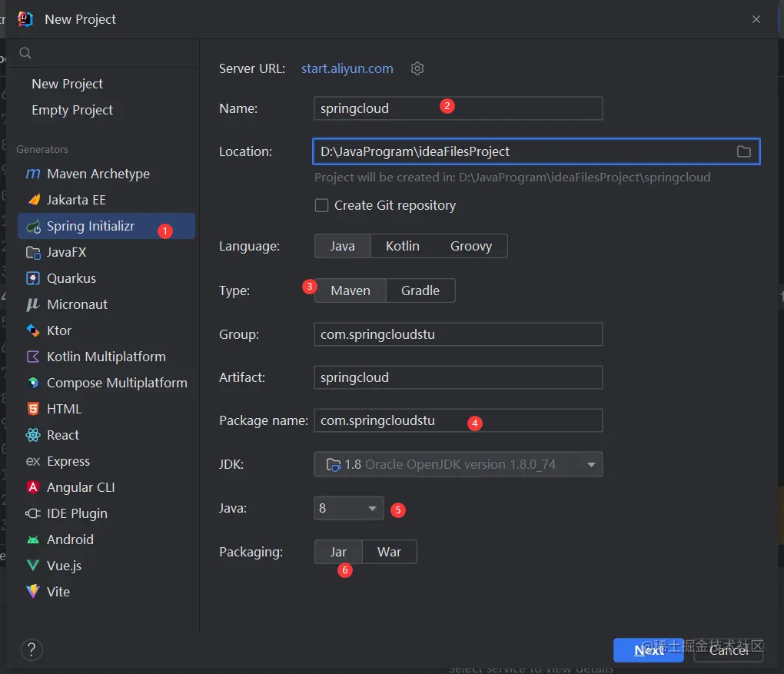This screenshot has height=674, width=784.
Task: Choose Gradle build type
Action: pyautogui.click(x=420, y=291)
